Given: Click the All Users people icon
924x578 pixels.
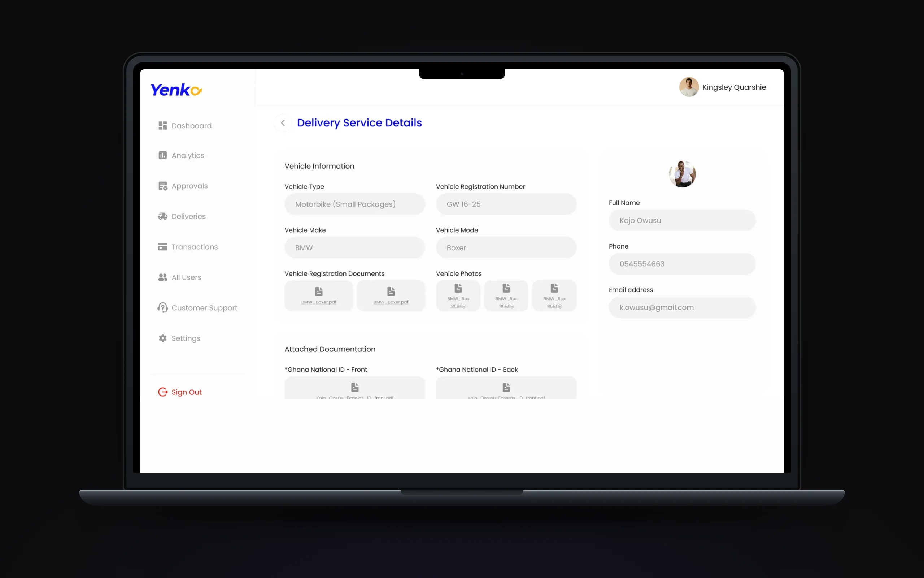Looking at the screenshot, I should coord(163,277).
